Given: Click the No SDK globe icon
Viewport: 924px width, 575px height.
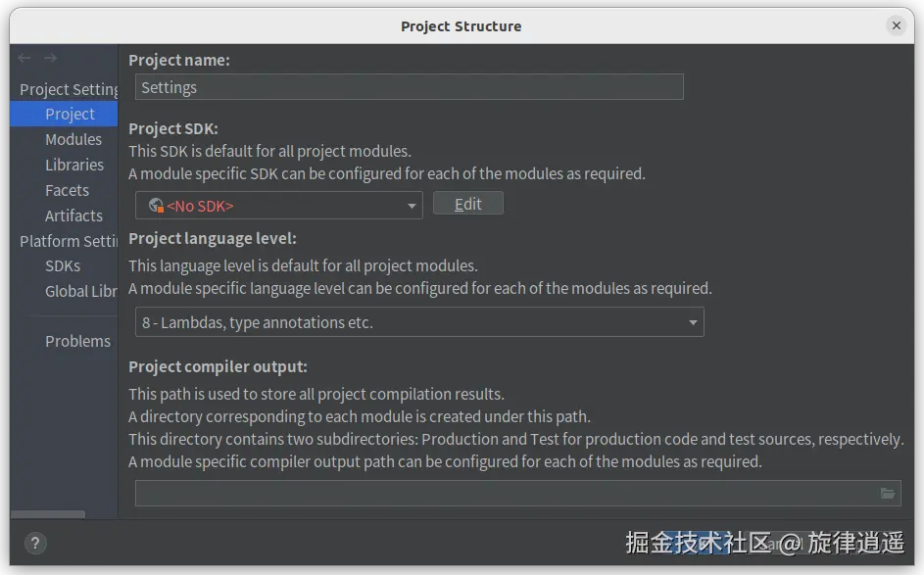Looking at the screenshot, I should [155, 205].
